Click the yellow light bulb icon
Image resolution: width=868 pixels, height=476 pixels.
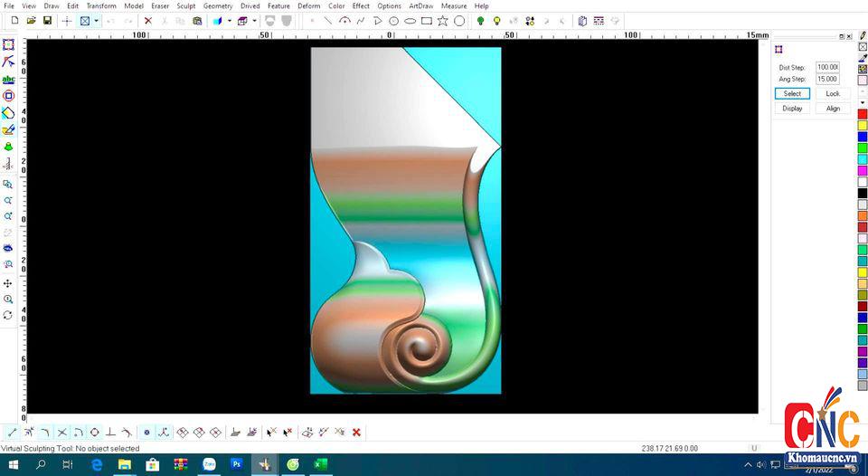click(497, 21)
